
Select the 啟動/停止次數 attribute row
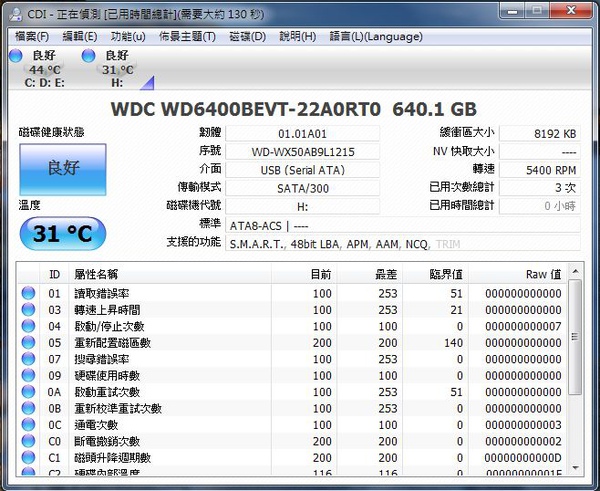[x=292, y=326]
